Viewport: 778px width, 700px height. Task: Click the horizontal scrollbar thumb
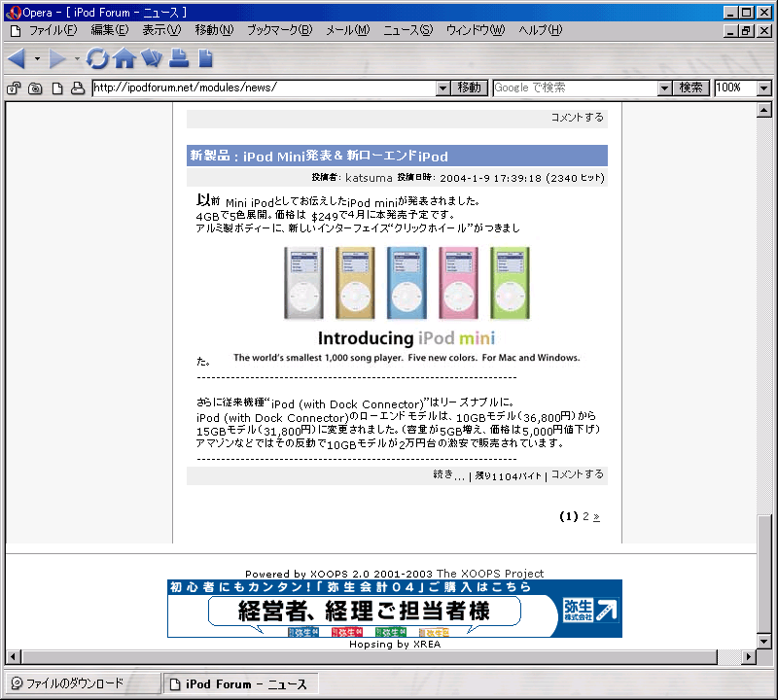(369, 657)
